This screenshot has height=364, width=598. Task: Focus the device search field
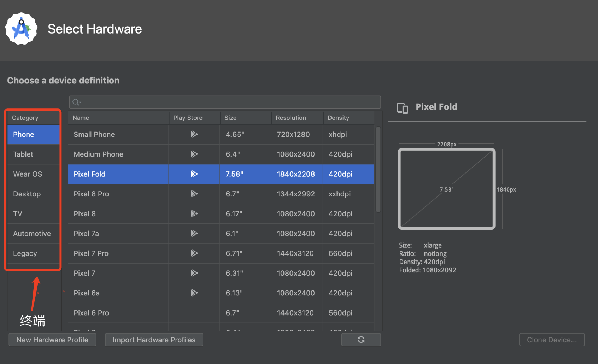pyautogui.click(x=225, y=102)
